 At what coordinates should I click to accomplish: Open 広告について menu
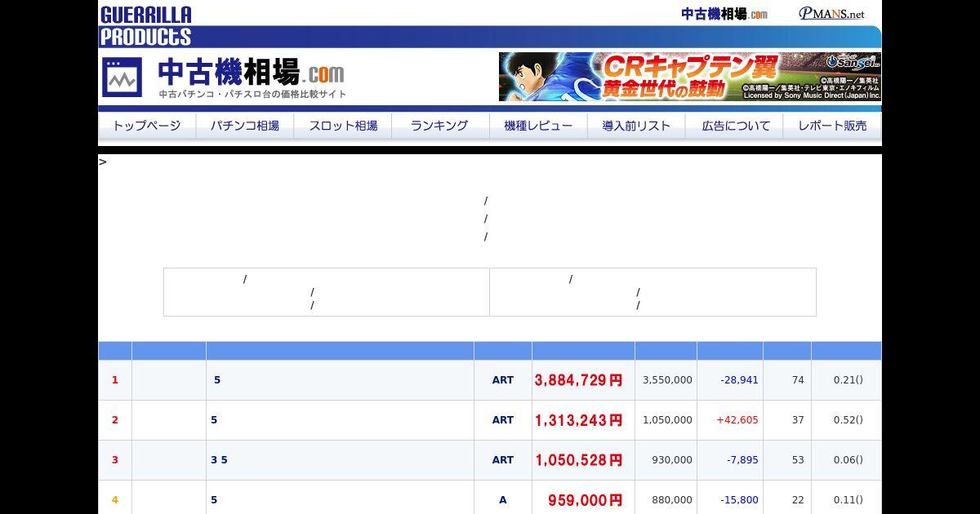(736, 126)
